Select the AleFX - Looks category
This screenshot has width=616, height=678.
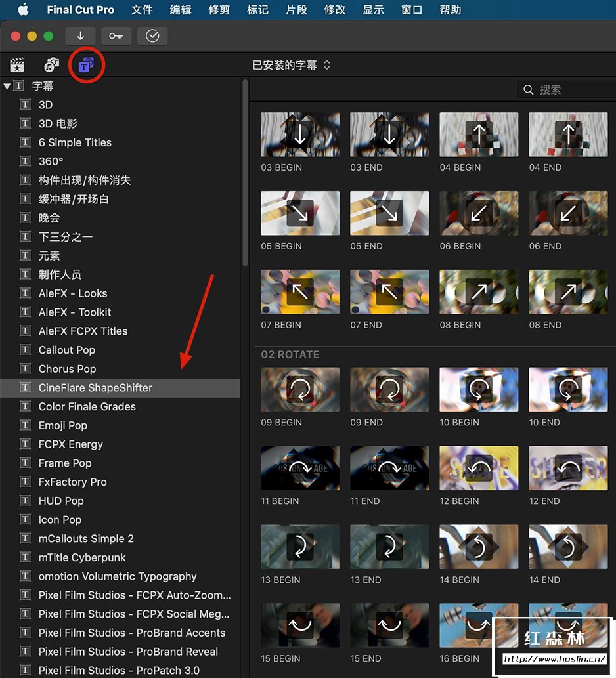(120, 293)
